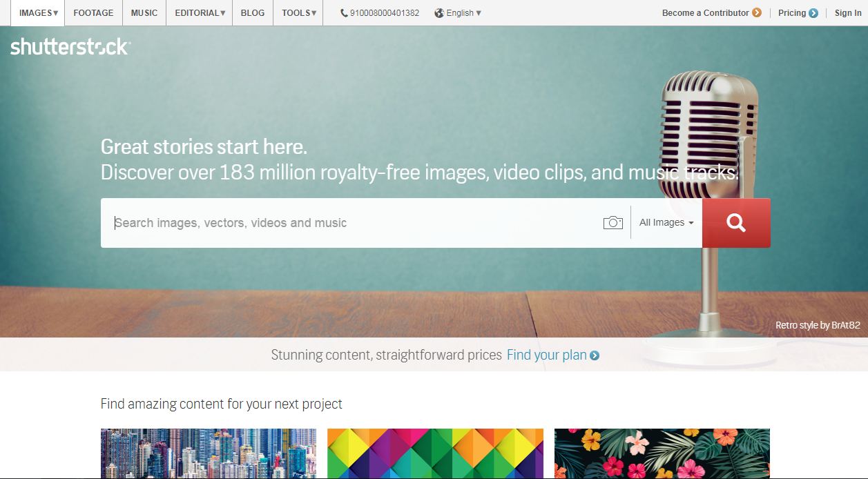Open the tropical floral pattern thumbnail

point(662,453)
